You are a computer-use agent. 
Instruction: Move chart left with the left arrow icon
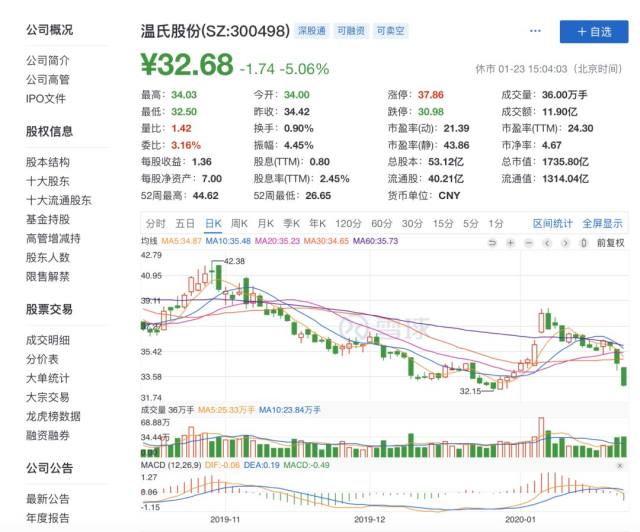(x=547, y=243)
